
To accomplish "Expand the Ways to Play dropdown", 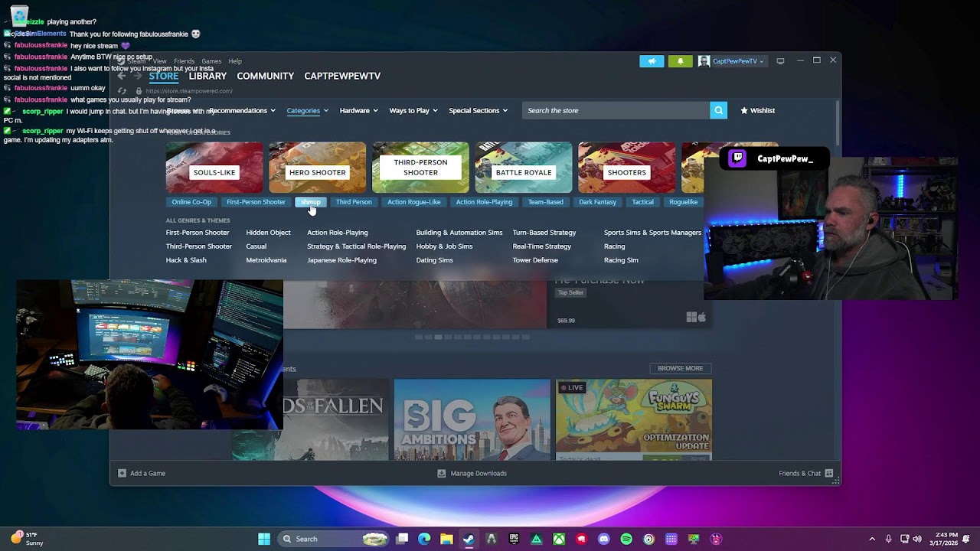I will click(x=413, y=110).
